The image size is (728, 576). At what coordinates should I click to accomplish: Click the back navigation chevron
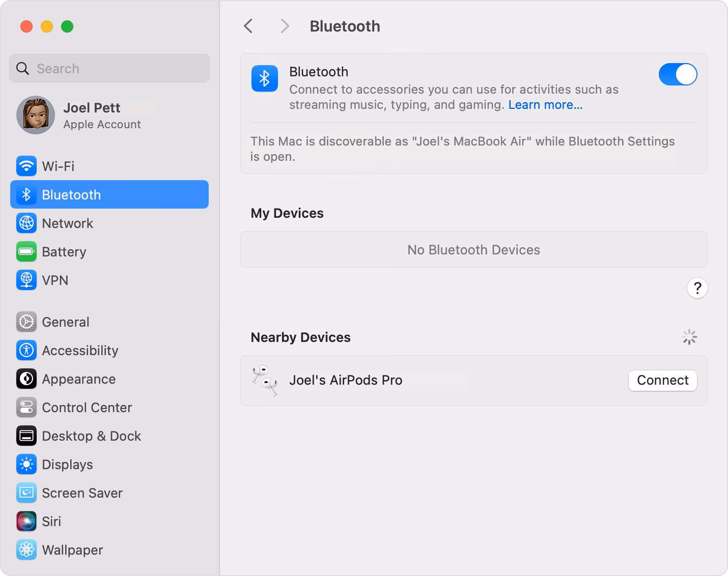(248, 26)
